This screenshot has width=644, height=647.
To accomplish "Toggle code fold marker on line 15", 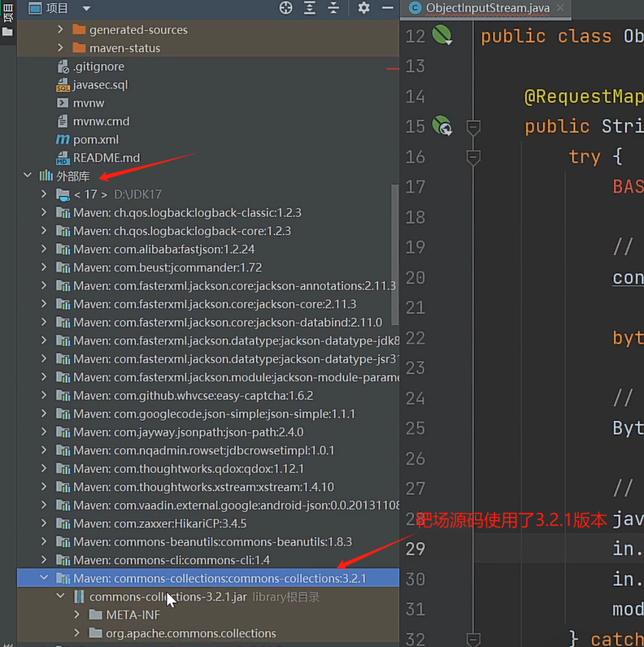I will (472, 127).
